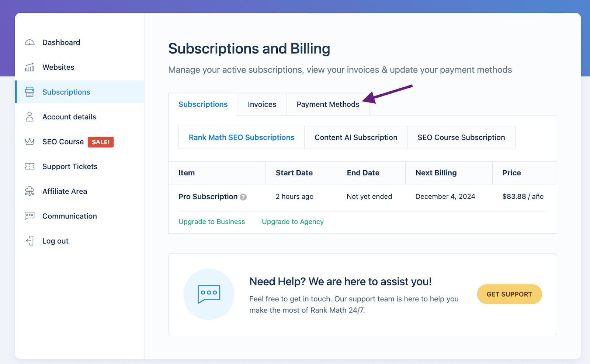Click the Subscriptions printer-style icon
Viewport: 590px width, 364px height.
point(29,92)
